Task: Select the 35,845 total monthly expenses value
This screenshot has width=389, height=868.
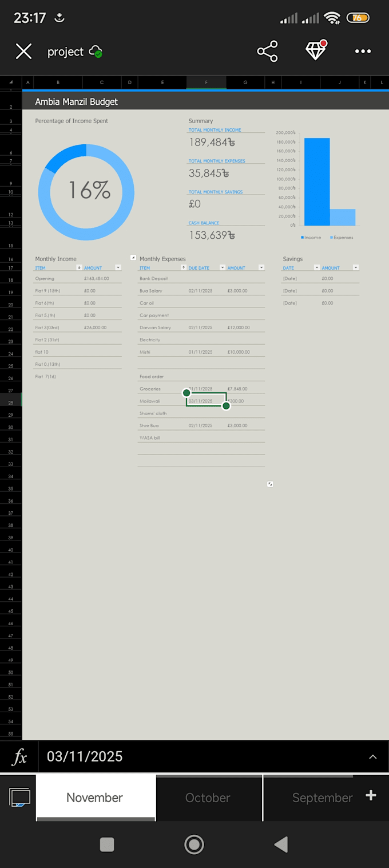Action: pyautogui.click(x=209, y=173)
